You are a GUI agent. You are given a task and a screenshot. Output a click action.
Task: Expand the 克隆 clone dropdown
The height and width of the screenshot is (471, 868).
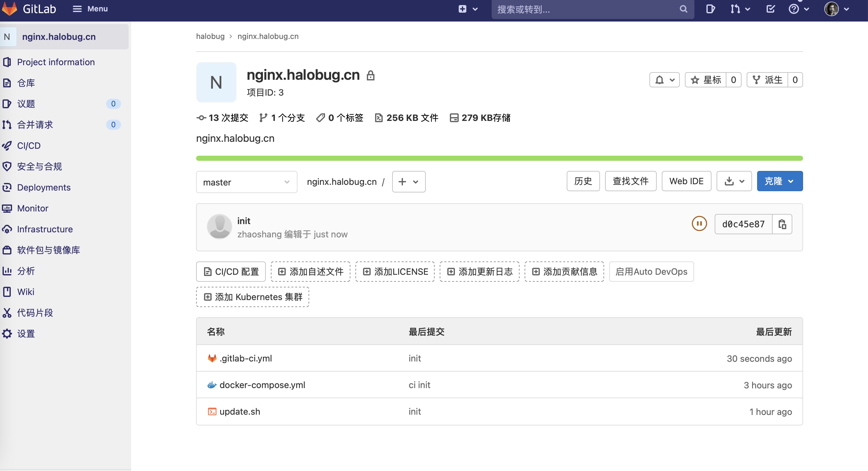tap(780, 181)
